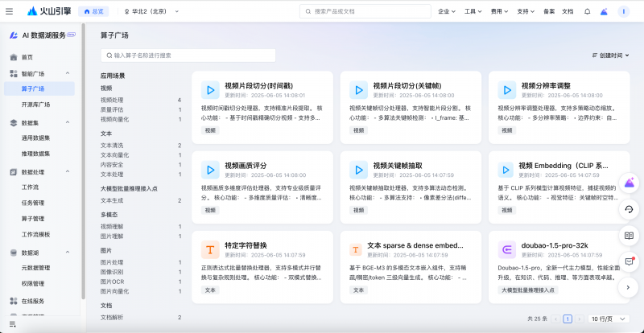The height and width of the screenshot is (333, 644).
Task: Click the notification bell icon
Action: (587, 11)
